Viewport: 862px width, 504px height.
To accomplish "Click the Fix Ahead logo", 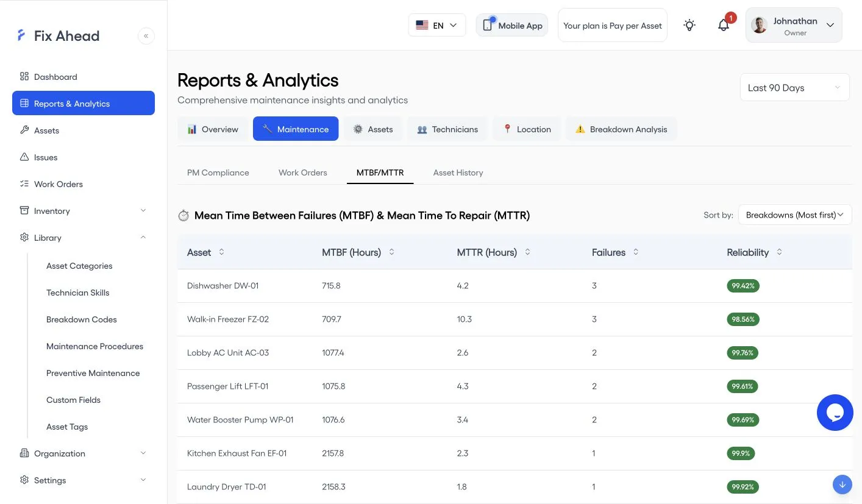I will click(59, 36).
